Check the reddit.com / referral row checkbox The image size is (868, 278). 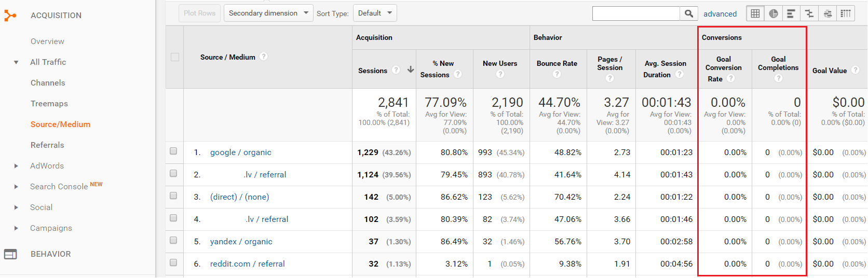[173, 262]
